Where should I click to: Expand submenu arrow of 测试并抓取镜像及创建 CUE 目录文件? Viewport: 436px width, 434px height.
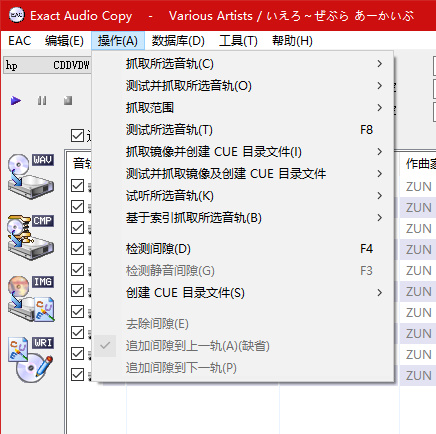pos(379,174)
